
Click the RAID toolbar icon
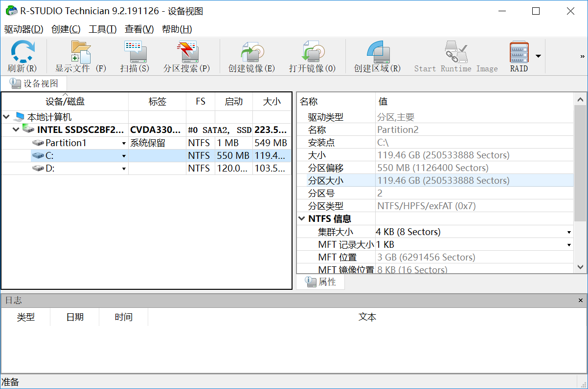[x=519, y=51]
